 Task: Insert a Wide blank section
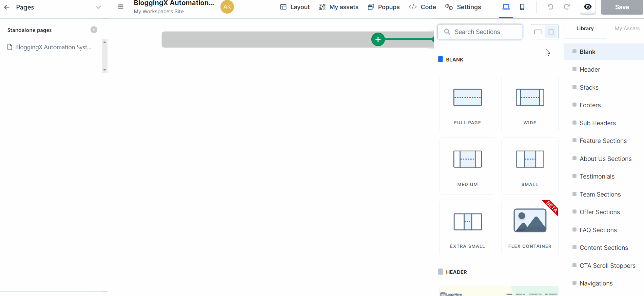[x=530, y=104]
